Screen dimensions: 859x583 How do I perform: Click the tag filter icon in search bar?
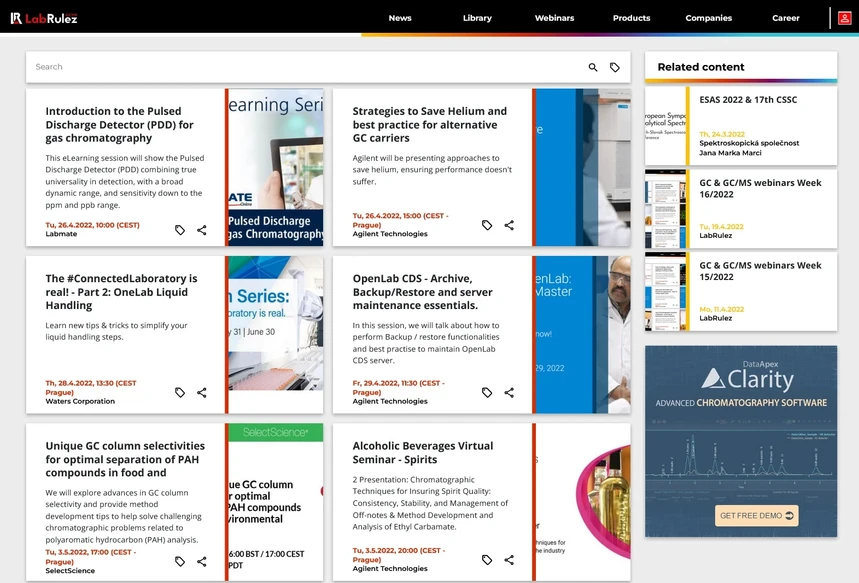pyautogui.click(x=615, y=67)
